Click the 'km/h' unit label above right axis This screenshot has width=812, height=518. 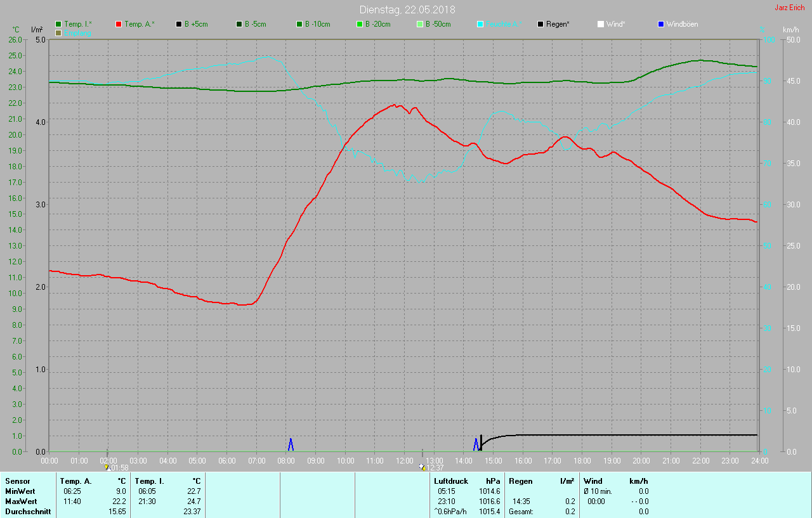[791, 30]
